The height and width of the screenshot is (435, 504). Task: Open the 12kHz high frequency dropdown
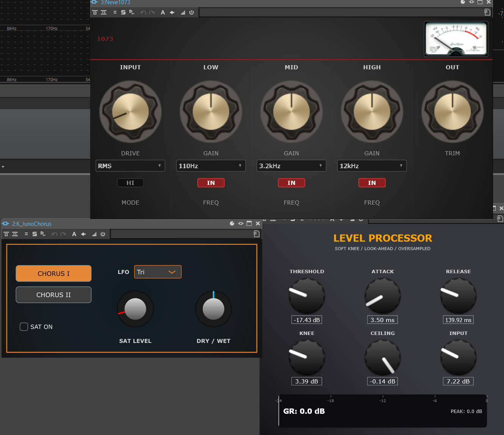(372, 166)
